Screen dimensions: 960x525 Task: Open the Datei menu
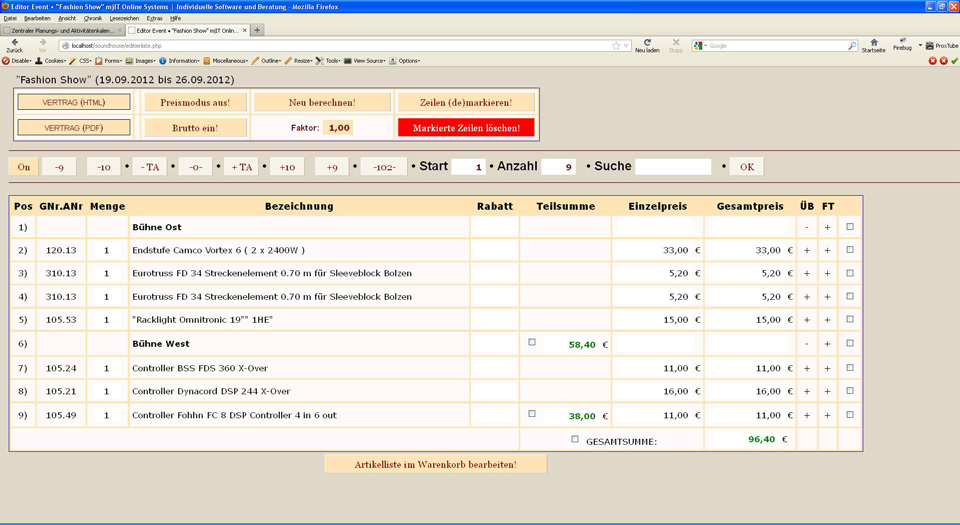[10, 18]
